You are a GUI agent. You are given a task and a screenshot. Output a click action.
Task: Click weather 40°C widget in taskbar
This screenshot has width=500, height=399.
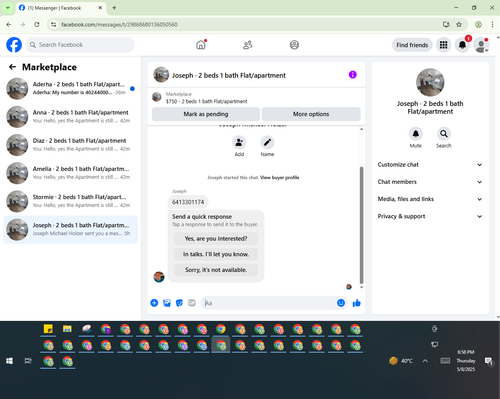pos(401,361)
